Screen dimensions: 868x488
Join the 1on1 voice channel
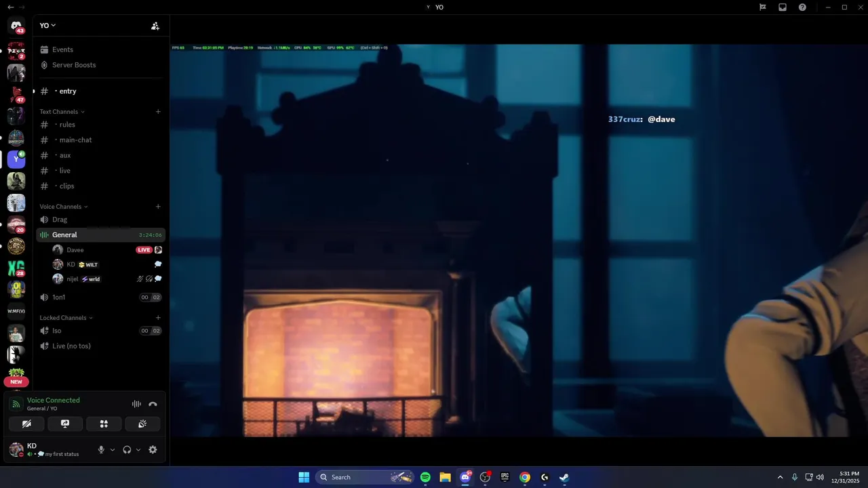click(100, 297)
